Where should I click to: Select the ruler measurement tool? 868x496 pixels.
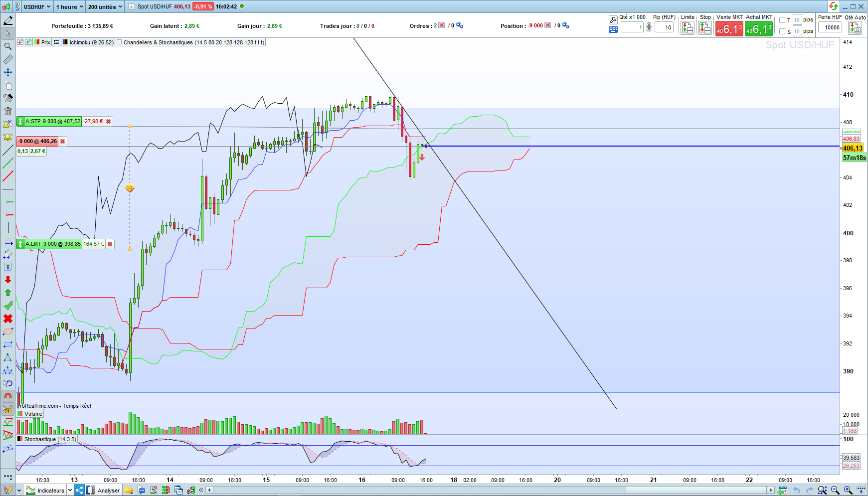7,59
